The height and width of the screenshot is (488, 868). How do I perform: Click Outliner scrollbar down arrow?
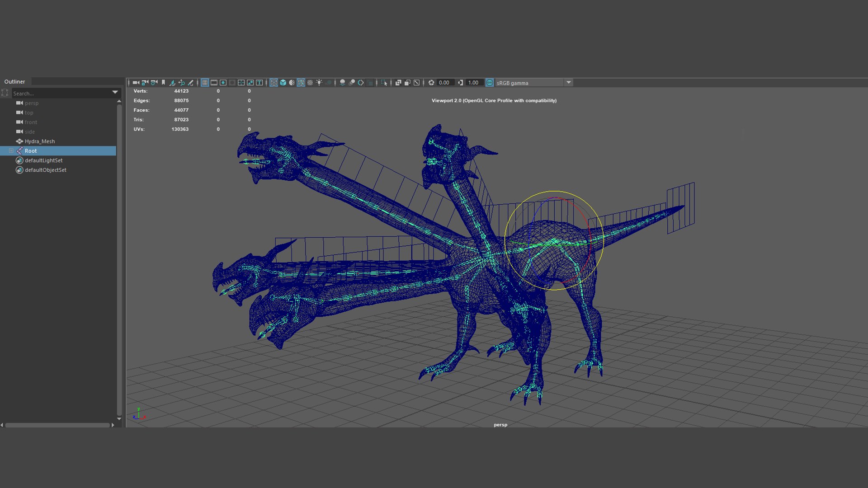click(x=119, y=419)
